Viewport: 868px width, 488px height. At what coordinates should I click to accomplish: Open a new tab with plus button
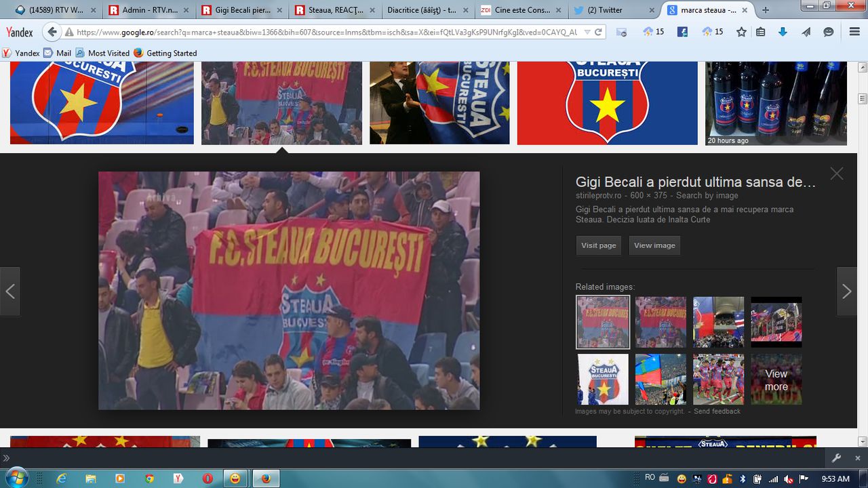(x=766, y=9)
